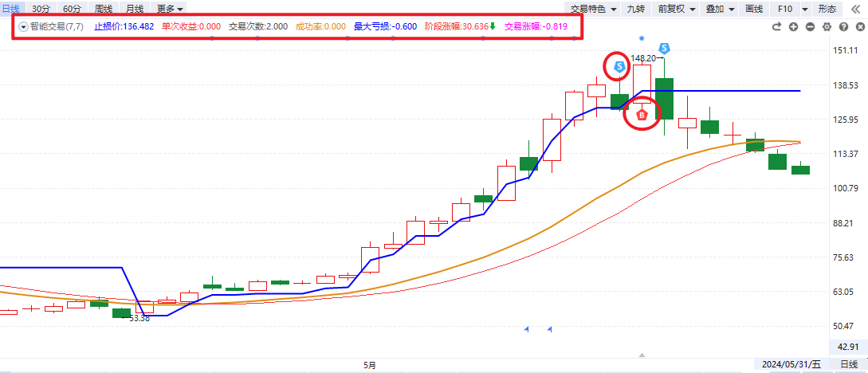Zoom out chart with the minus icon
Viewport: 868px width, 373px height.
pos(810,26)
